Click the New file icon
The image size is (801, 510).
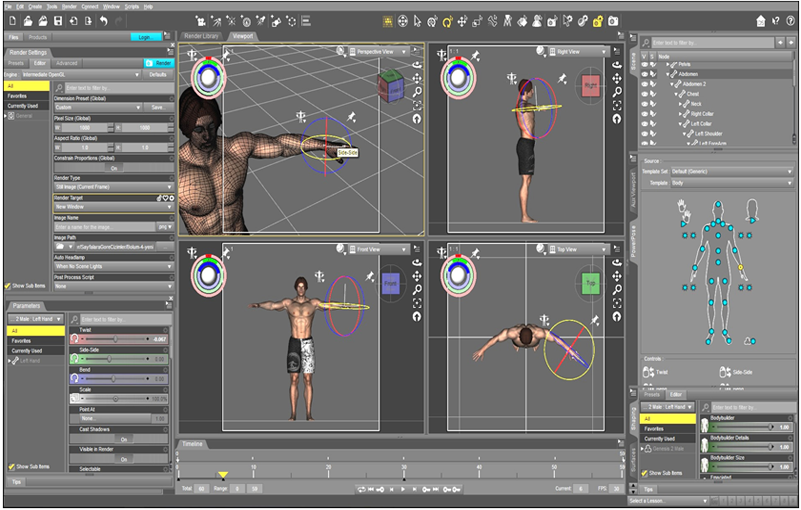tap(10, 20)
